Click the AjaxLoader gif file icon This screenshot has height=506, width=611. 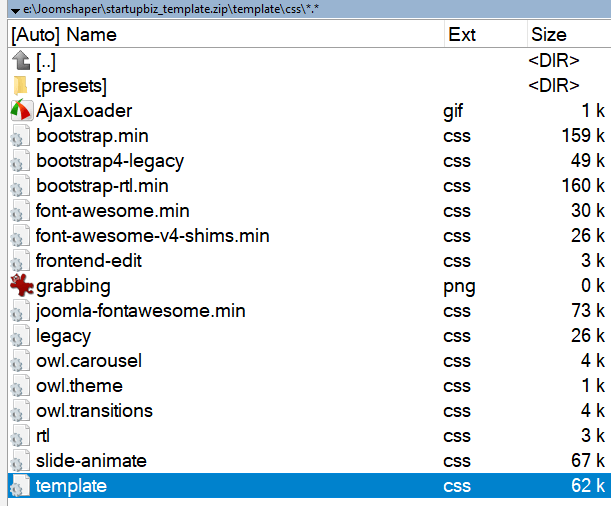tap(20, 111)
